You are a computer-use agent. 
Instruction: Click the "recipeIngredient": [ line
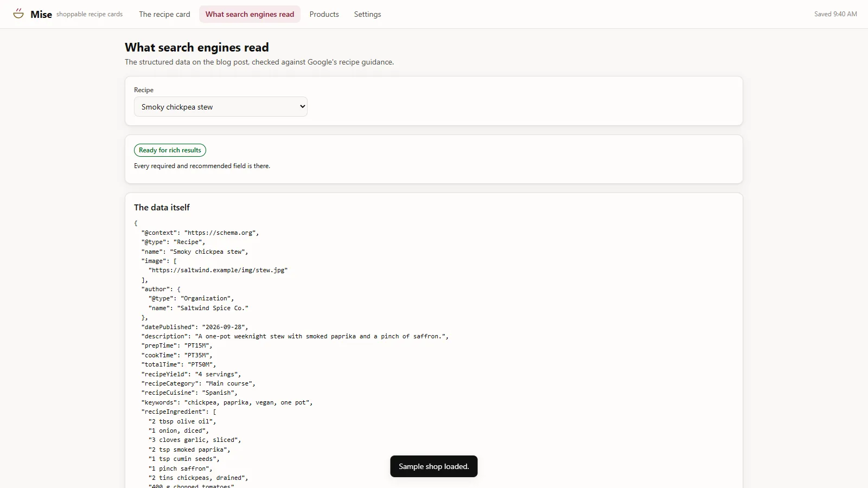pos(179,412)
